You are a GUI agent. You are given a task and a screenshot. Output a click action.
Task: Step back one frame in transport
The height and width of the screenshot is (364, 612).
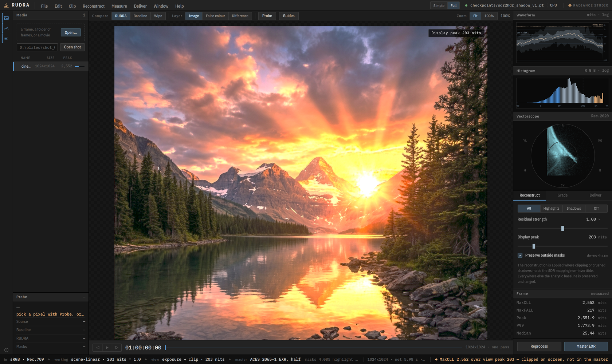point(98,348)
